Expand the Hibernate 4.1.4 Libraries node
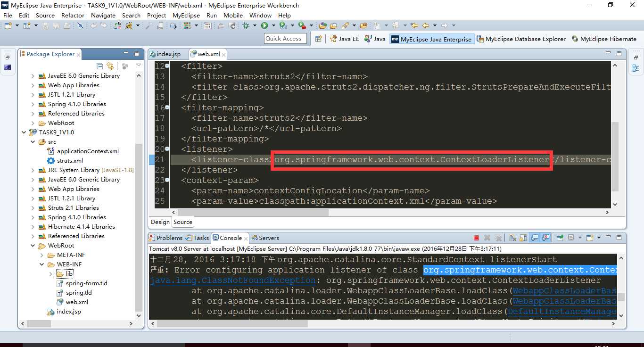 [x=33, y=227]
